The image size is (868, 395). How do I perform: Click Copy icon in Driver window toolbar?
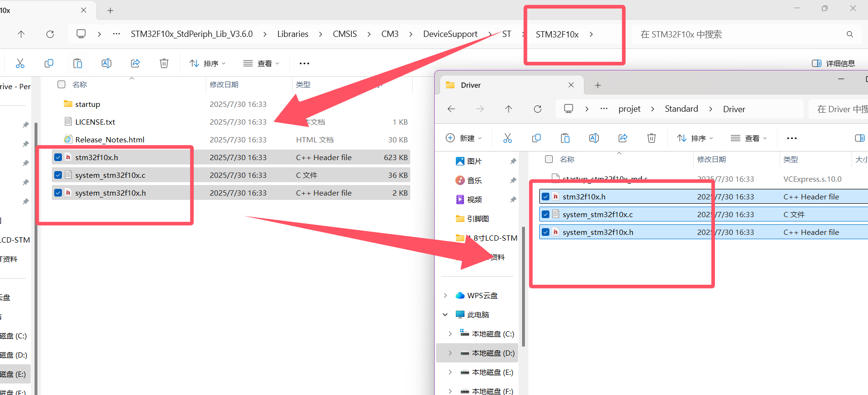[536, 138]
